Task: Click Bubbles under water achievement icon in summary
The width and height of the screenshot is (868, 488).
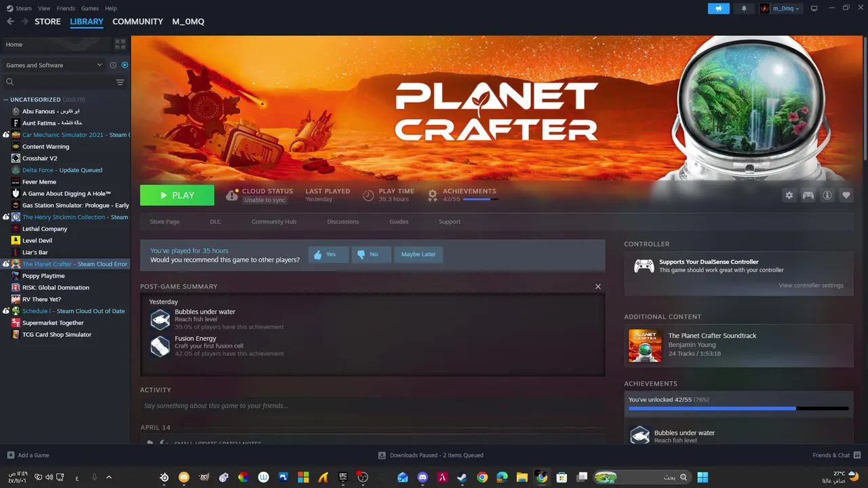Action: 160,319
